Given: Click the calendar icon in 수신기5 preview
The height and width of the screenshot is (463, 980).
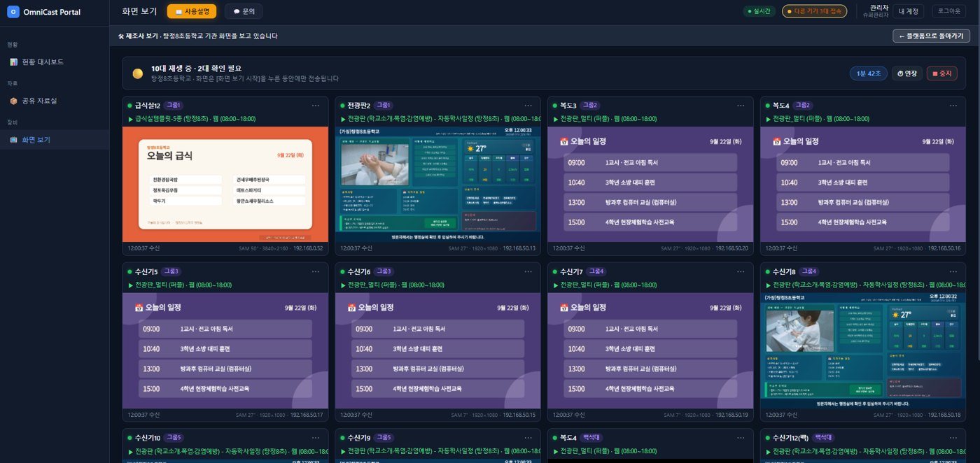Looking at the screenshot, I should click(139, 307).
